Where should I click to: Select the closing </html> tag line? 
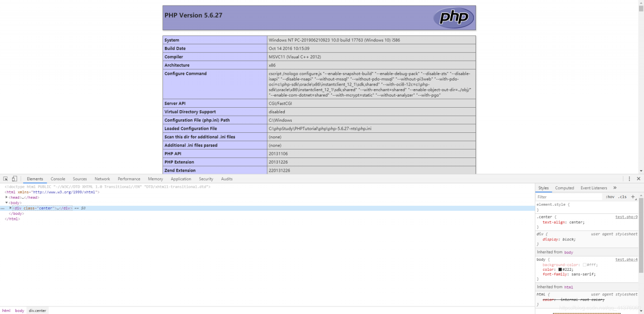coord(12,219)
